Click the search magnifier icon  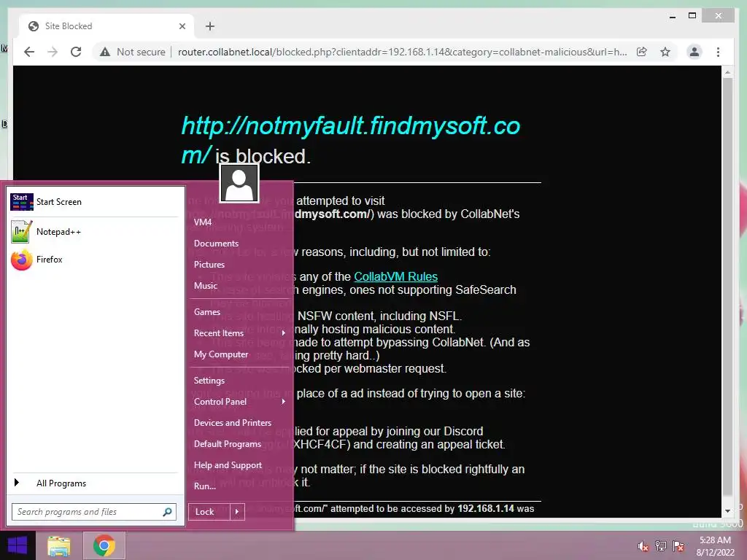(167, 512)
